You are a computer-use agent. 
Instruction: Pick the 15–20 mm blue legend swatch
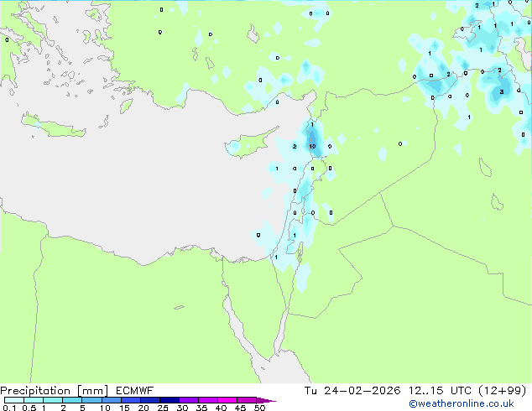click(x=130, y=400)
